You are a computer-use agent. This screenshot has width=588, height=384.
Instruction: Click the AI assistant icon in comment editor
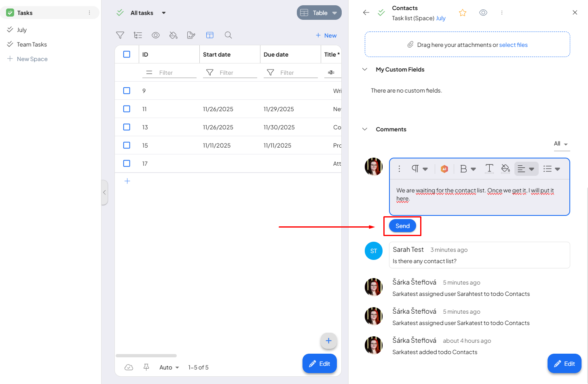click(444, 169)
